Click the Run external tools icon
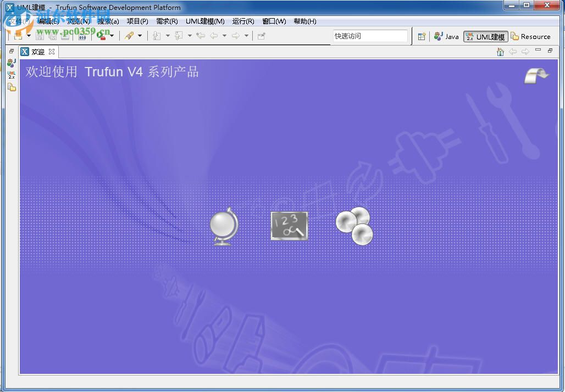Viewport: 565px width, 392px height. coord(102,36)
